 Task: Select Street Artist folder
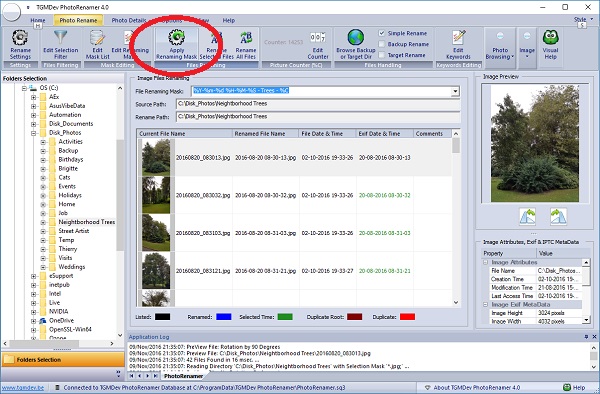pos(73,231)
